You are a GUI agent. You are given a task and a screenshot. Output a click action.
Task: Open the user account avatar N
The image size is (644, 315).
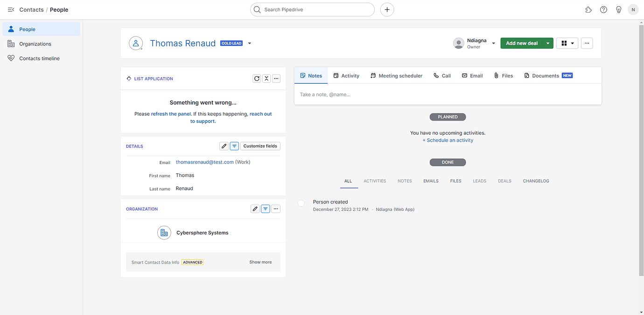pos(633,9)
